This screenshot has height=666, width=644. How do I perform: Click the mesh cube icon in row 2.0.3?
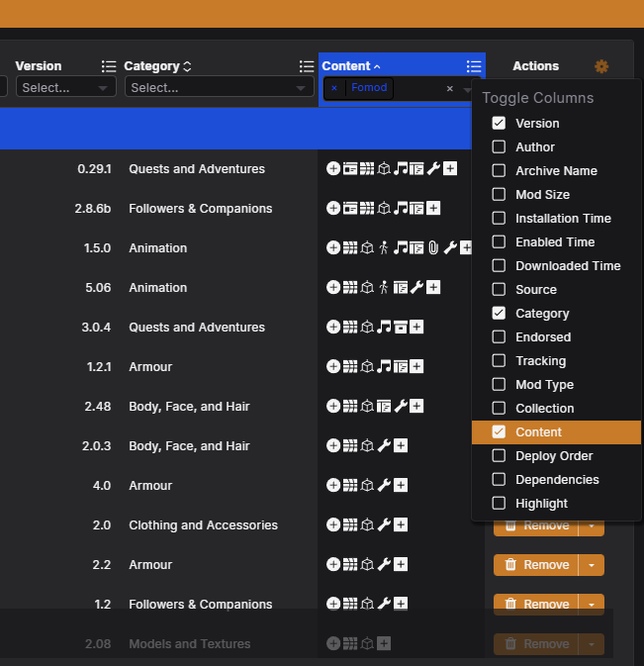367,445
